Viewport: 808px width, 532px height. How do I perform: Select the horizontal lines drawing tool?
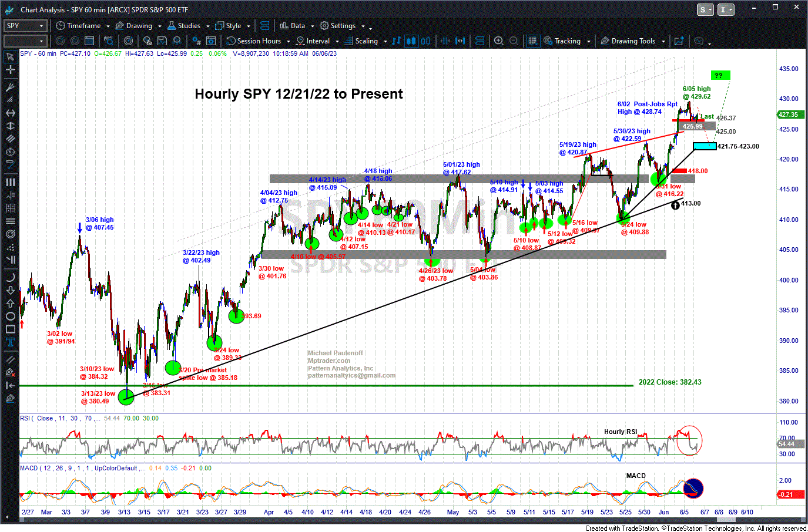(10, 221)
